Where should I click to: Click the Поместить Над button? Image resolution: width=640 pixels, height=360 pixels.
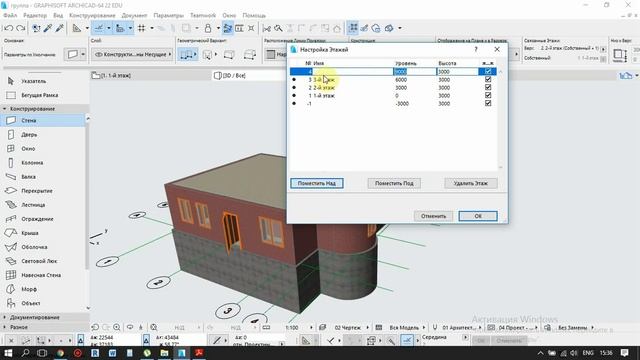pyautogui.click(x=317, y=183)
